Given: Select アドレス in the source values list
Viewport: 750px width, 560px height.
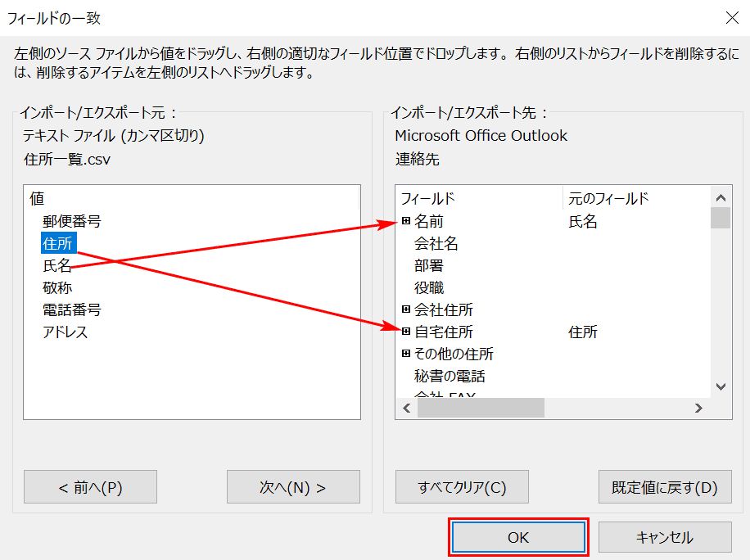Looking at the screenshot, I should pyautogui.click(x=65, y=332).
